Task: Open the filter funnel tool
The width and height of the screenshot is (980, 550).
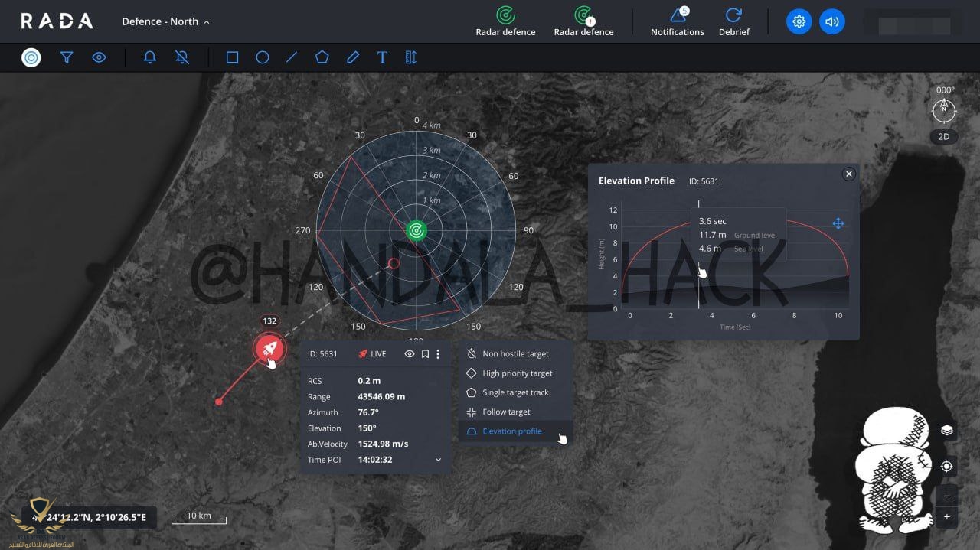Action: 67,57
